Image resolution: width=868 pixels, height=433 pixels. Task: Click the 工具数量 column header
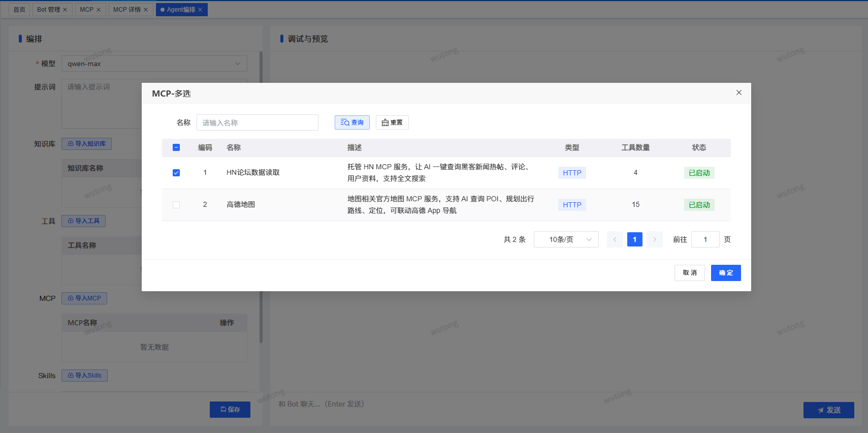(x=635, y=147)
